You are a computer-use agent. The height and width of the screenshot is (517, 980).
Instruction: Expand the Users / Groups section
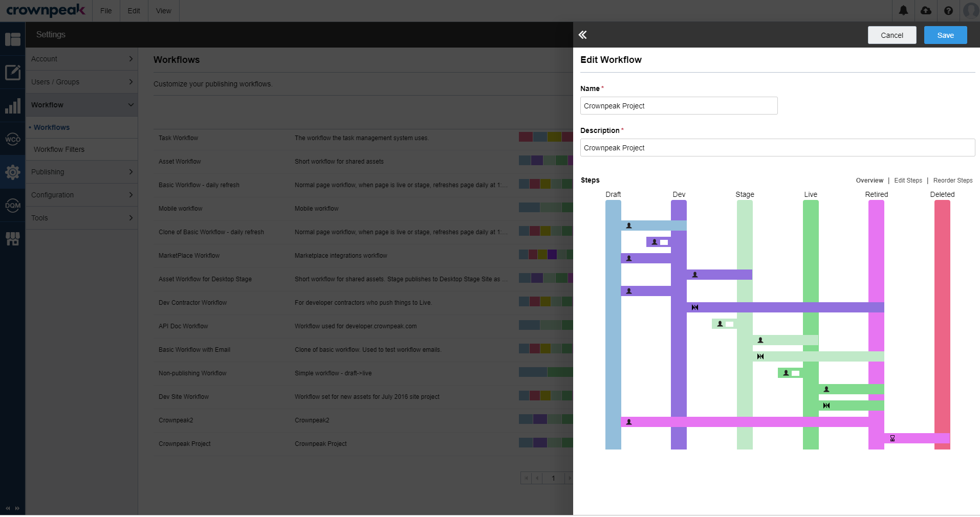coord(82,82)
